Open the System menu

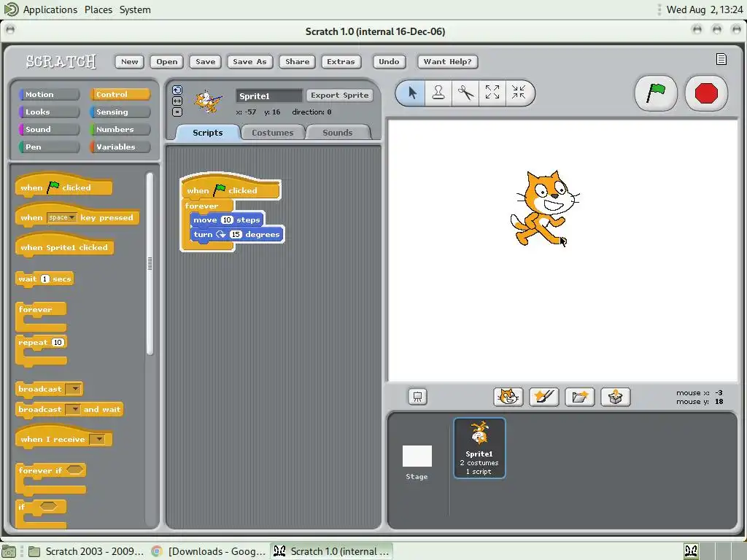coord(135,9)
